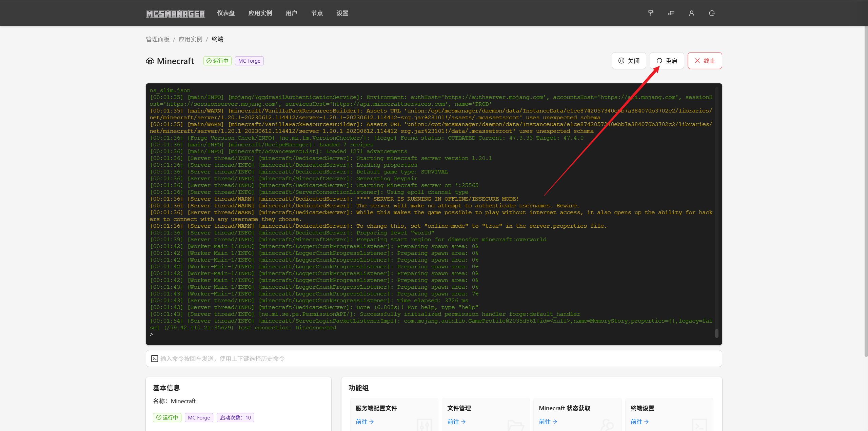The image size is (868, 431).
Task: Click the logout icon in header
Action: coord(712,13)
